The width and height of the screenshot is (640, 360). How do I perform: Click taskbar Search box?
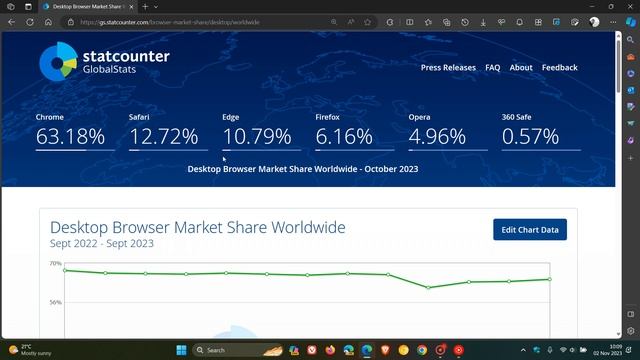tap(238, 350)
